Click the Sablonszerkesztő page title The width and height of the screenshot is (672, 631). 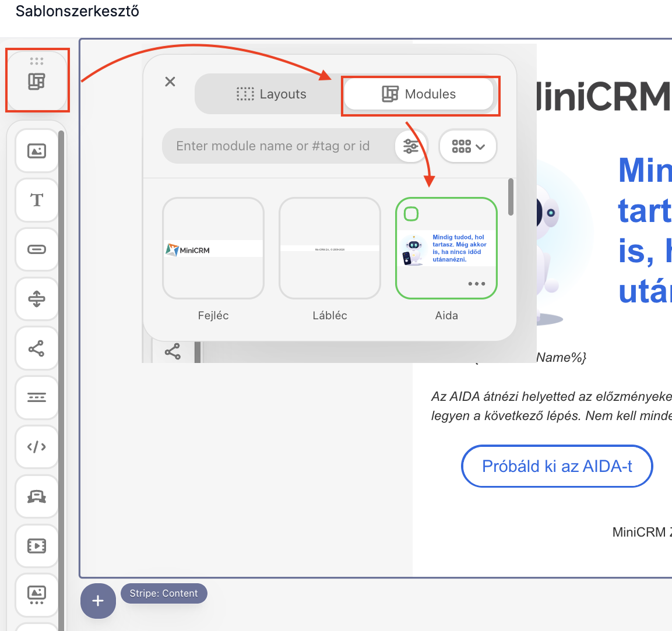point(77,11)
